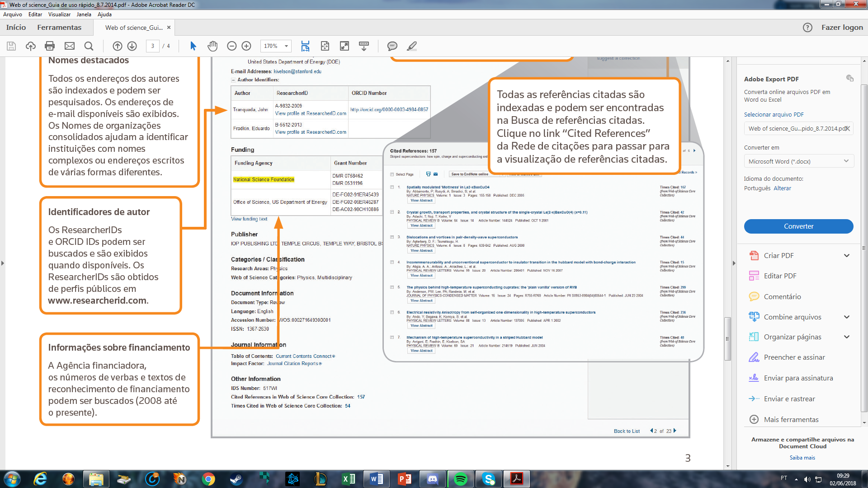Click the Send by email envelope icon

point(70,46)
